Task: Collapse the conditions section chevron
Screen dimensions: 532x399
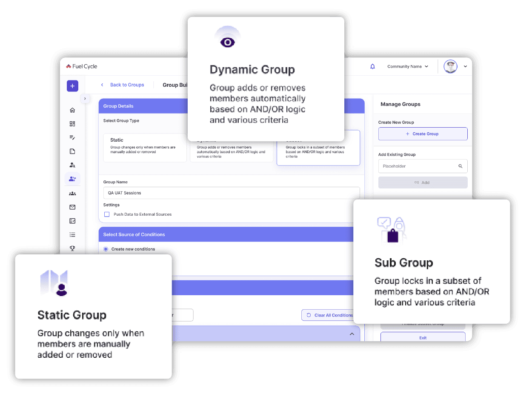Action: pos(352,334)
